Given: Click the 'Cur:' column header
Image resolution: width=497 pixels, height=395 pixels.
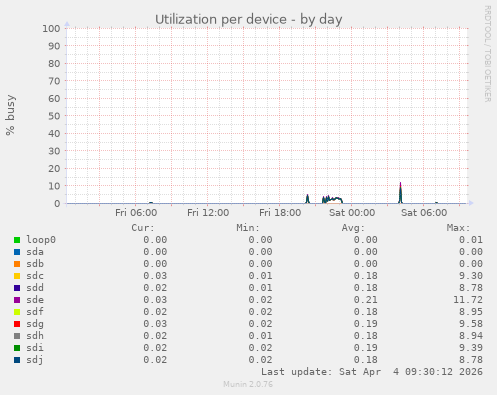Looking at the screenshot, I should pyautogui.click(x=143, y=228).
